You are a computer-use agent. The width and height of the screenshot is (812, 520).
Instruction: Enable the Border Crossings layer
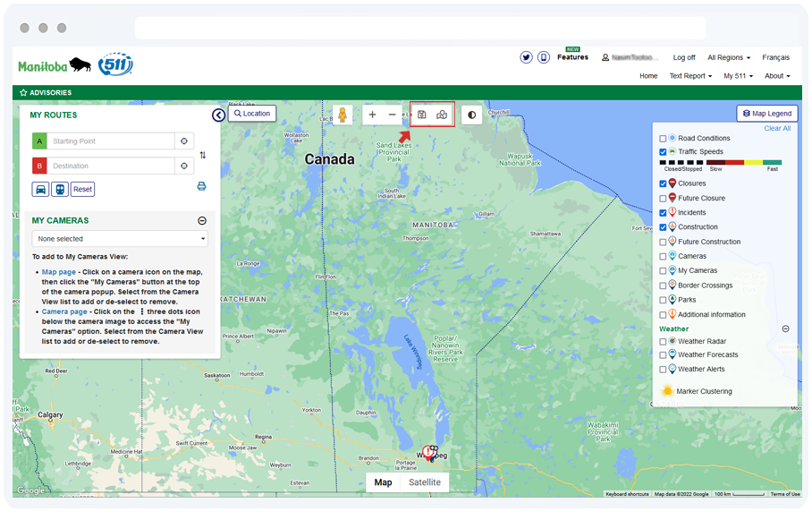tap(663, 286)
